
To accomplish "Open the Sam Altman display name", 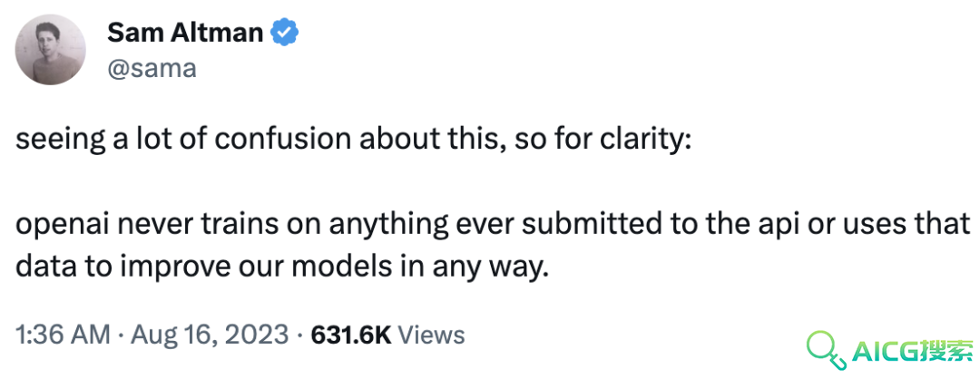I will click(x=185, y=33).
